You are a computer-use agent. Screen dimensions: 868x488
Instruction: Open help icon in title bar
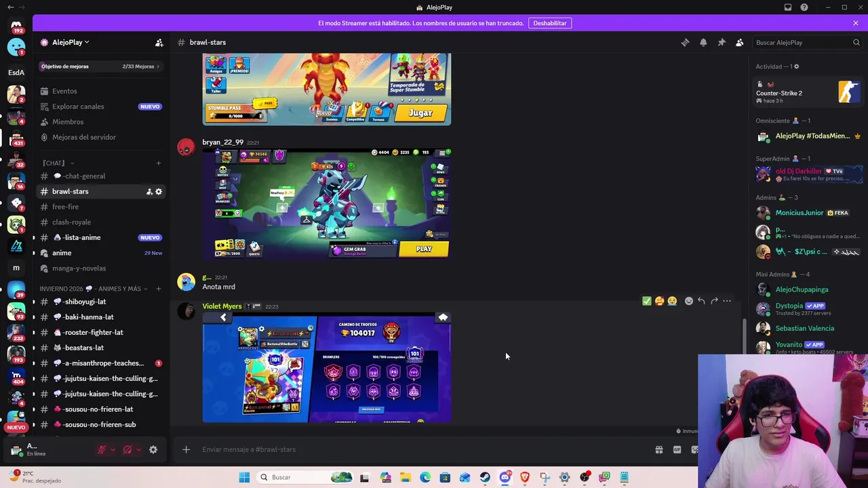pyautogui.click(x=804, y=7)
